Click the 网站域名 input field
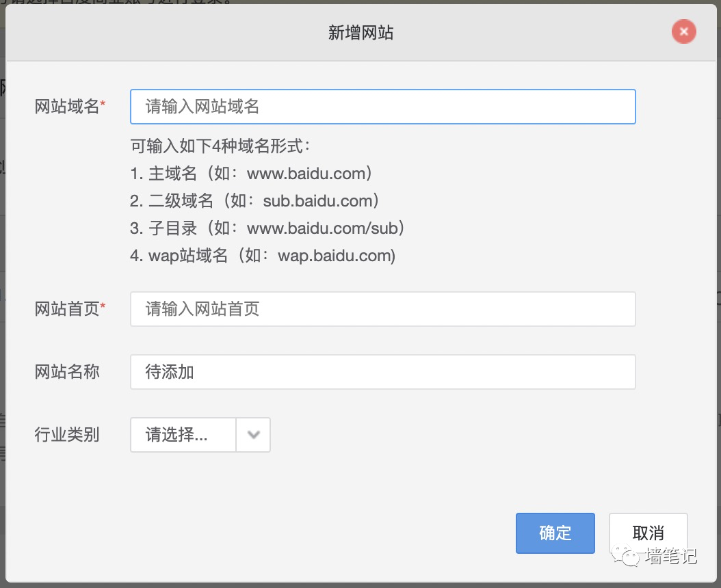The width and height of the screenshot is (721, 588). point(382,107)
